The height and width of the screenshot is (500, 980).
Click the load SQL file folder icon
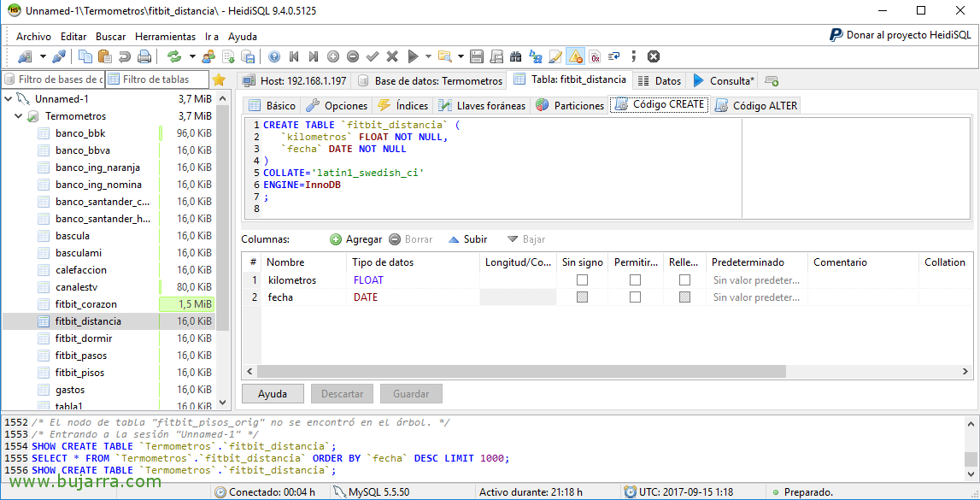click(445, 57)
